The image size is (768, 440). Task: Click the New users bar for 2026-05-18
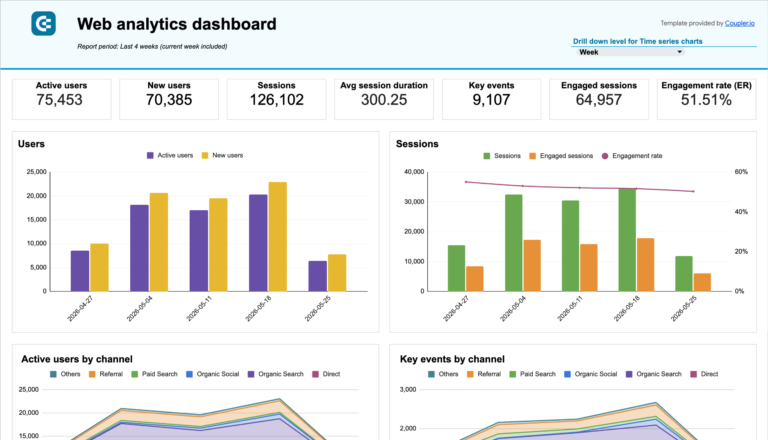278,237
